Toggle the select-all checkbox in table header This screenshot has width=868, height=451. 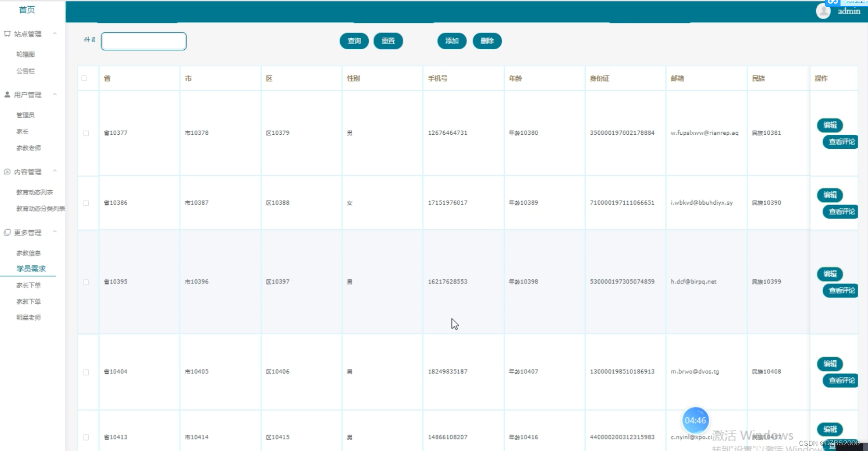click(x=85, y=78)
